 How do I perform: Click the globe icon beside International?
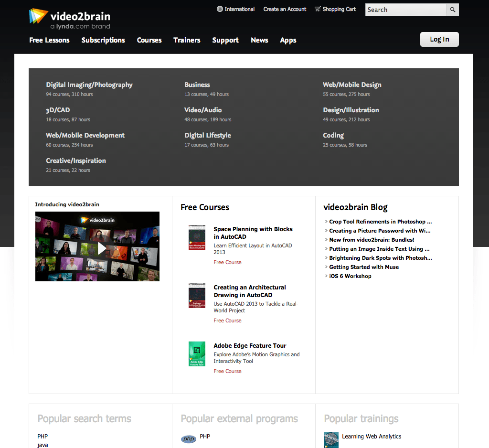(220, 9)
